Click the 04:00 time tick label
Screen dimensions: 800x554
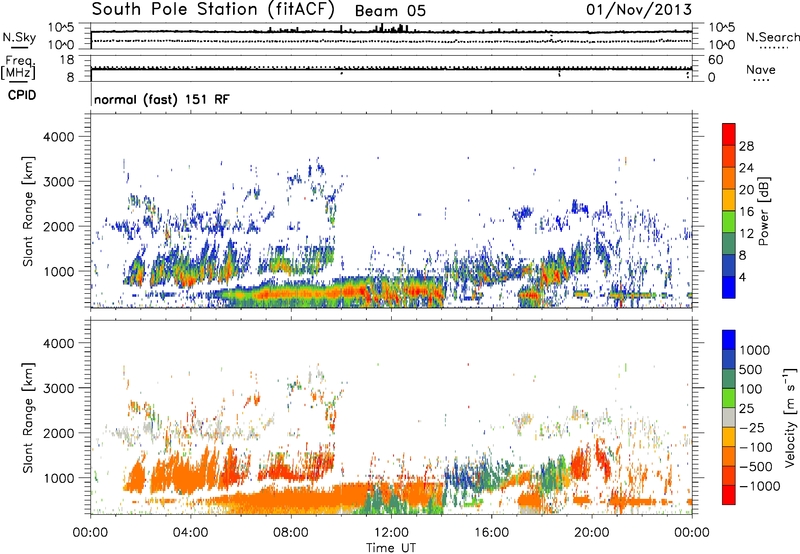tap(190, 533)
